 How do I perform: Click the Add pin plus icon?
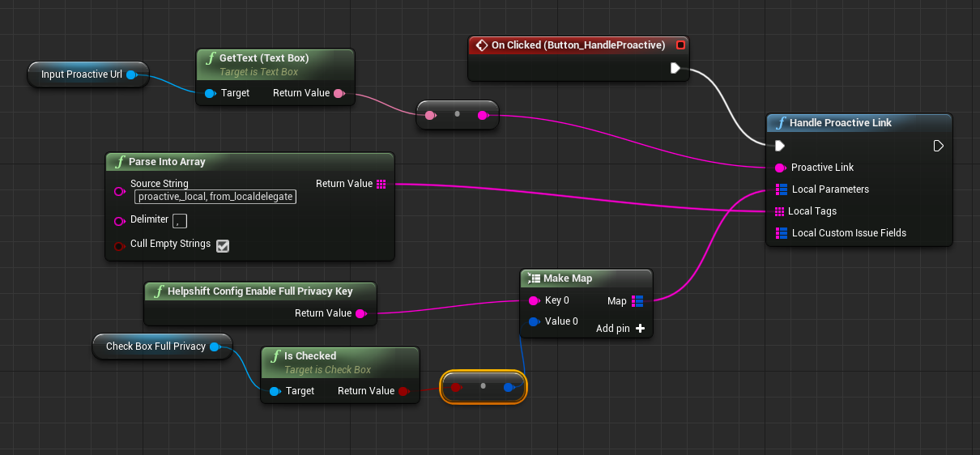(x=640, y=329)
